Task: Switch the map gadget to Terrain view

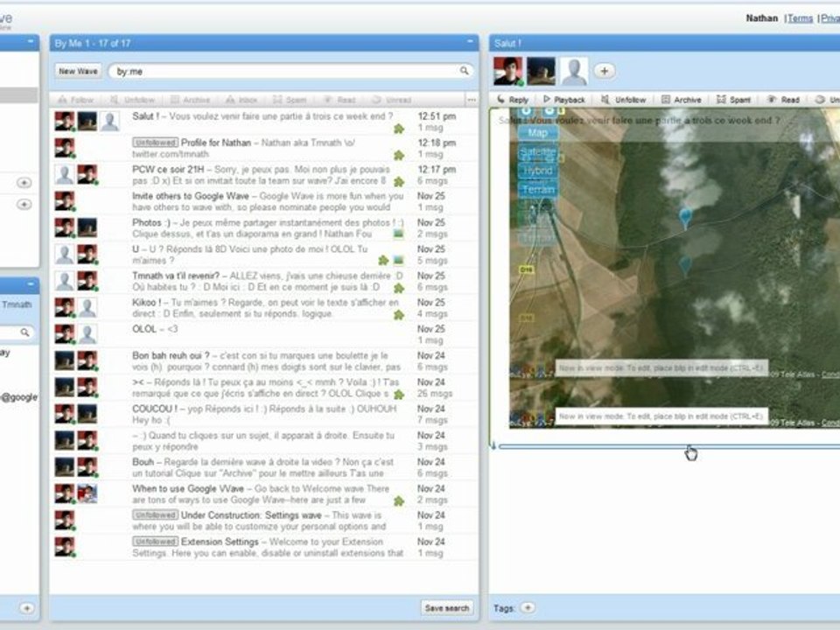Action: [x=538, y=190]
